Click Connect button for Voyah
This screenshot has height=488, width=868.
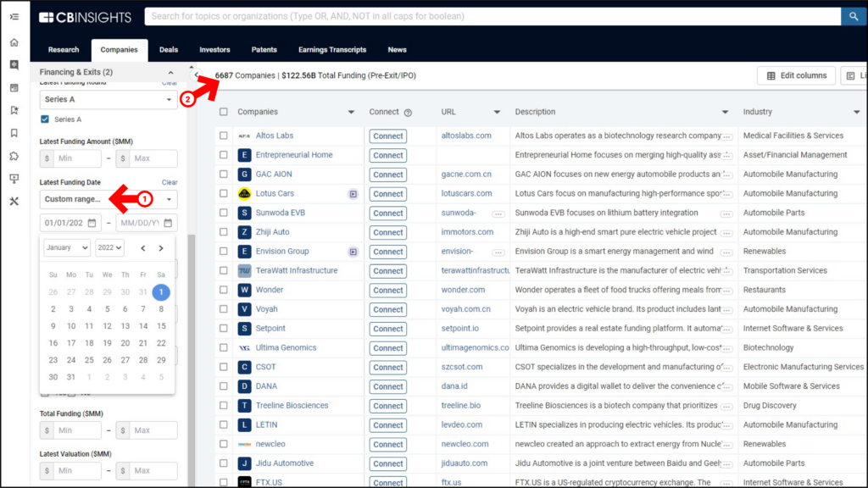(x=387, y=309)
